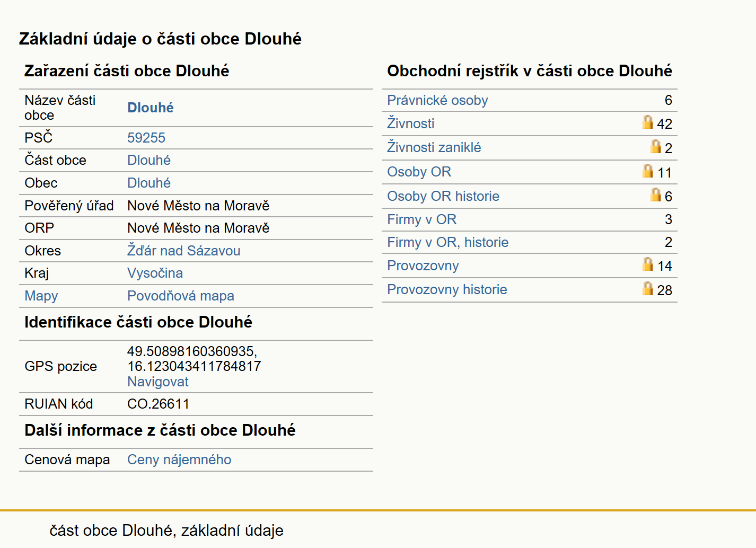Open the Povodňová mapa link
The width and height of the screenshot is (756, 548).
(x=181, y=296)
